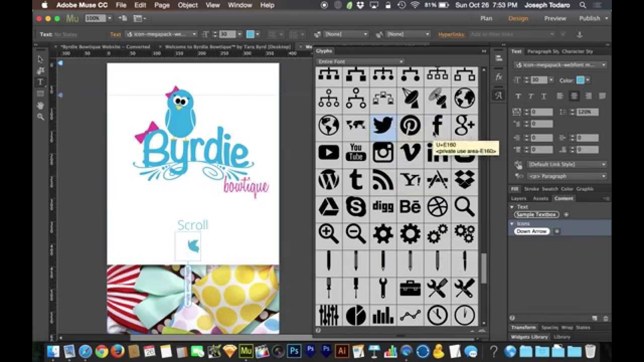Viewport: 644px width, 362px height.
Task: Choose the Hand tool
Action: (x=41, y=105)
